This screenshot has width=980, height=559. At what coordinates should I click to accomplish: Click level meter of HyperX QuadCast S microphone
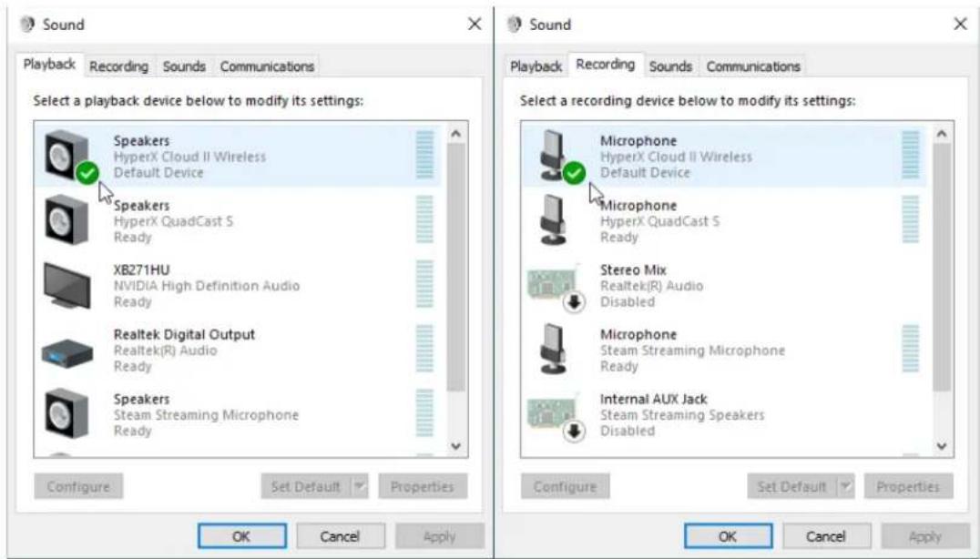point(912,219)
